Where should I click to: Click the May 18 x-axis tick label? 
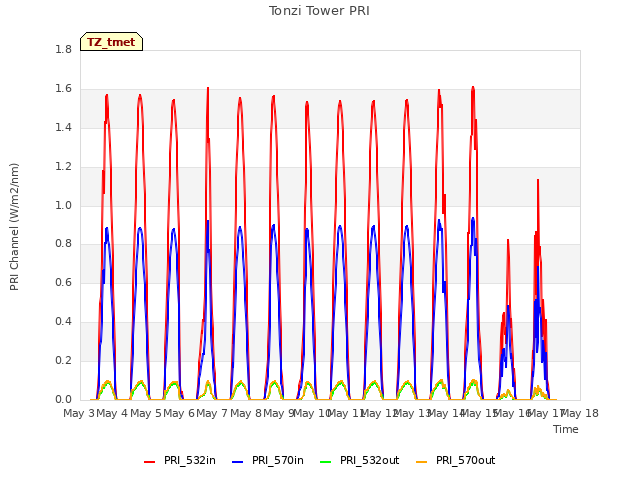(x=579, y=413)
